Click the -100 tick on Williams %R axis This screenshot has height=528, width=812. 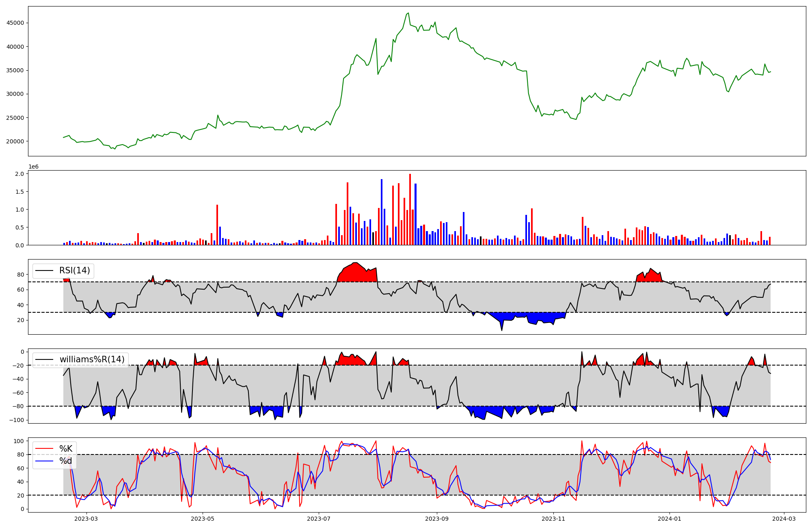click(16, 420)
